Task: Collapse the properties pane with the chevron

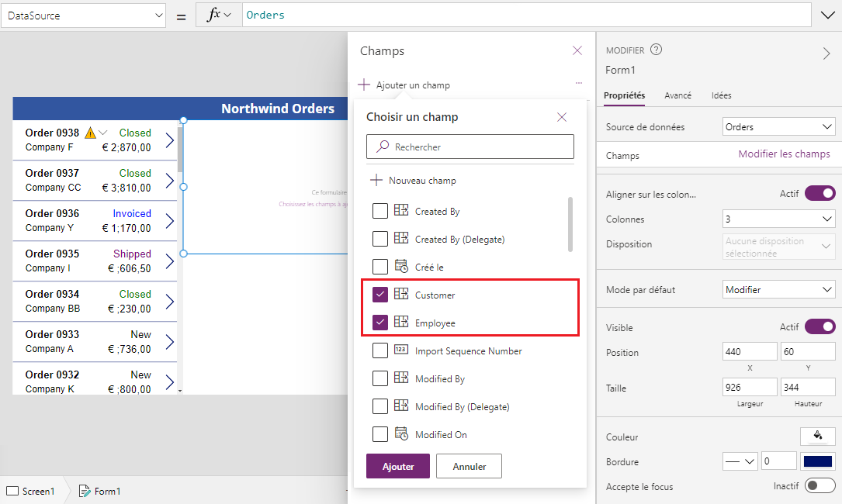Action: [826, 54]
